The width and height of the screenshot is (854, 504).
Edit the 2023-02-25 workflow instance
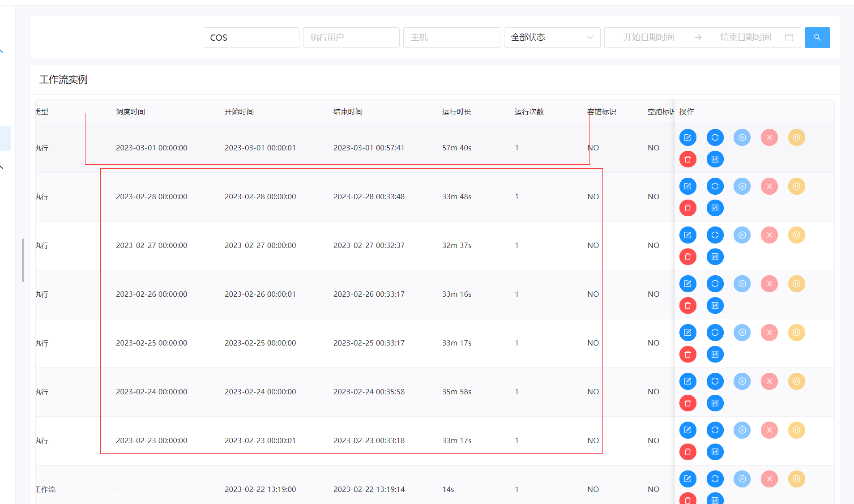point(687,333)
